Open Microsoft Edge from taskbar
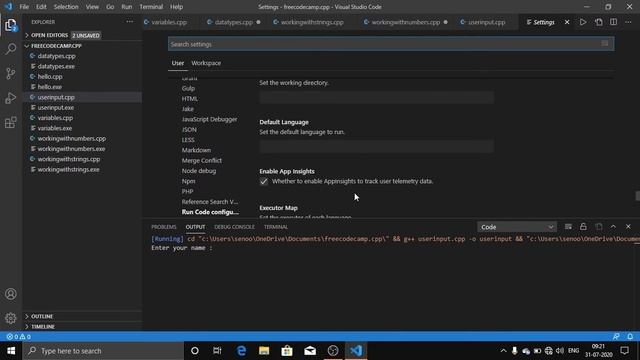The height and width of the screenshot is (360, 640). pyautogui.click(x=241, y=351)
